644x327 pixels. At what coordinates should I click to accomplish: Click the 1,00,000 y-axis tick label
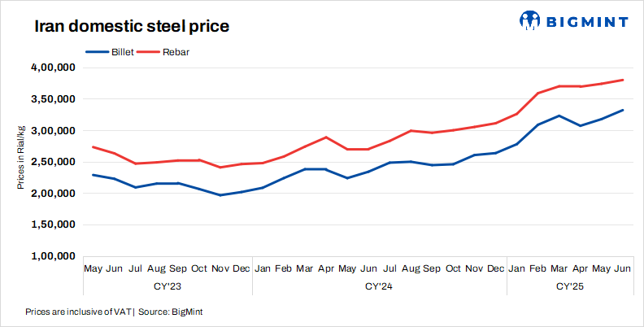click(54, 256)
